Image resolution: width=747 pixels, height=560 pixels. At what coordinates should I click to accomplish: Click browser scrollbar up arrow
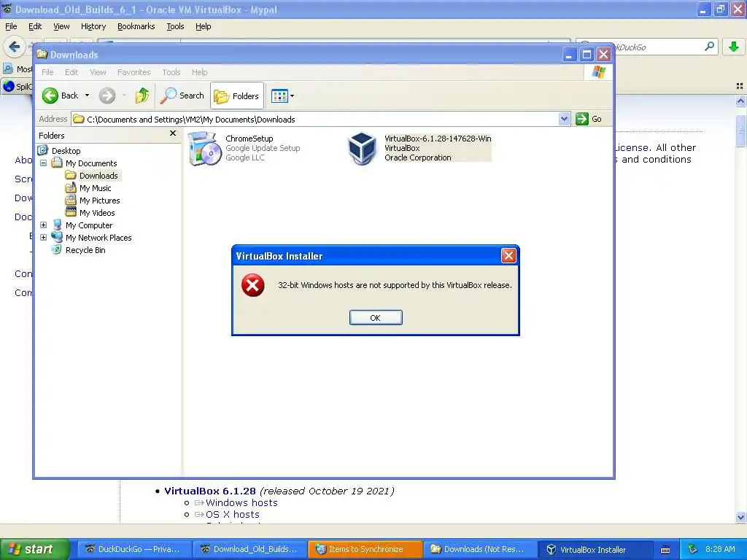coord(741,101)
